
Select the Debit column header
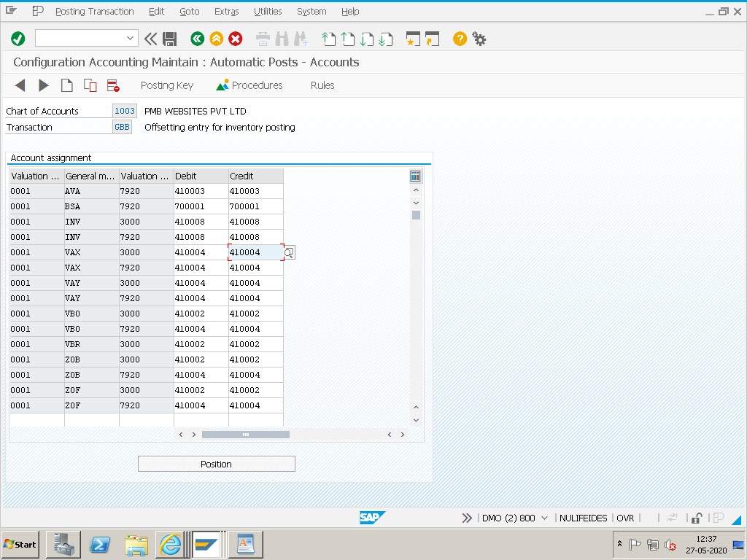[201, 176]
